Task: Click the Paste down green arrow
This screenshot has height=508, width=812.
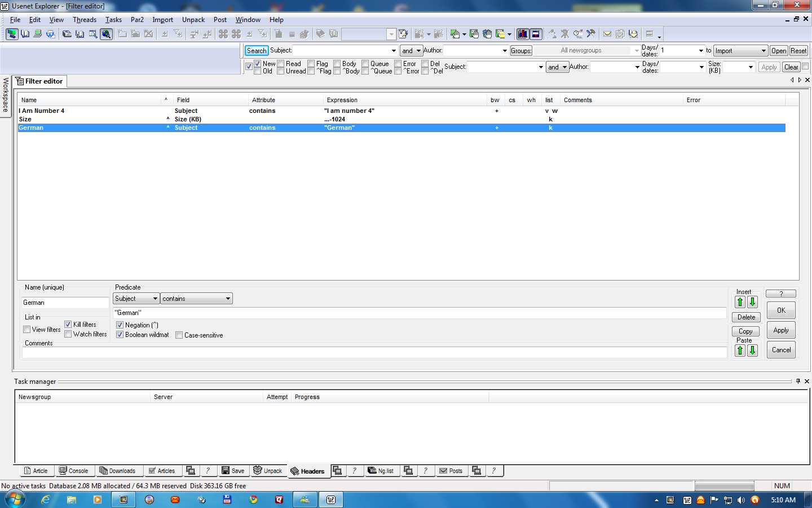Action: point(752,351)
